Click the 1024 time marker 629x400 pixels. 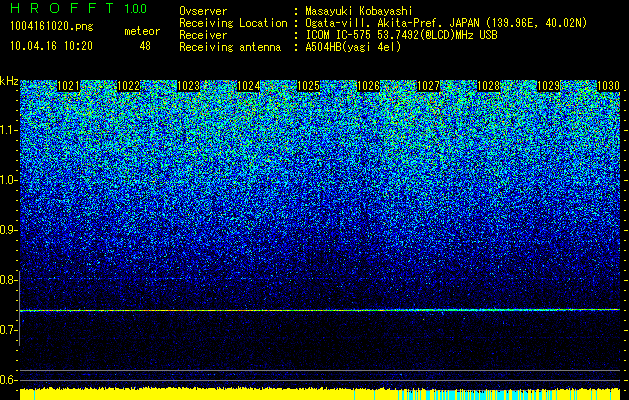248,86
